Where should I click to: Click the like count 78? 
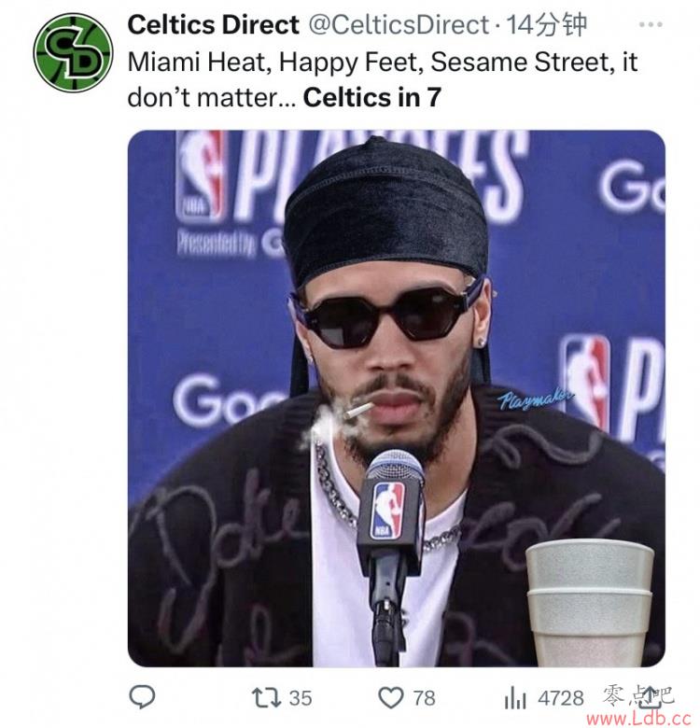424,698
